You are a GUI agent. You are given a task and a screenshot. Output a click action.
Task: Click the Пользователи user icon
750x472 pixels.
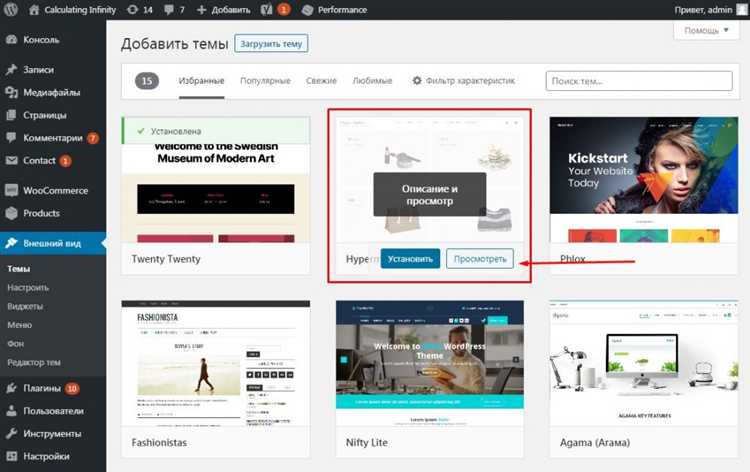tap(11, 411)
